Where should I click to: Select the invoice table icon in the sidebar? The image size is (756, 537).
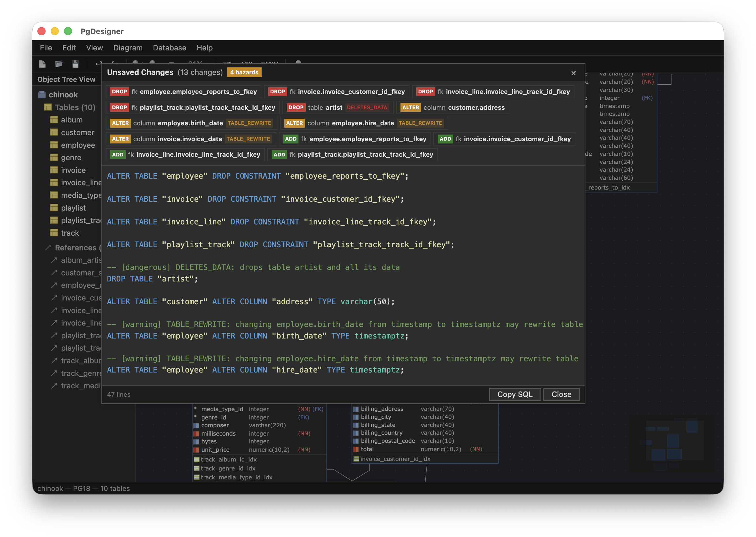tap(54, 170)
